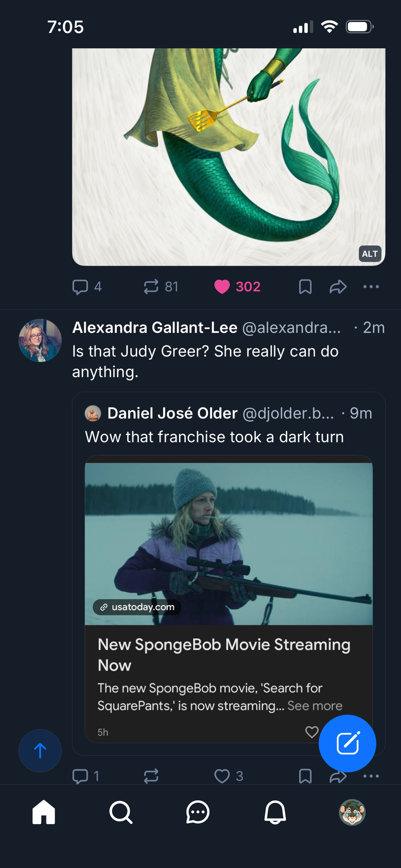Open more options for the mermaid post
401x868 pixels.
point(371,287)
